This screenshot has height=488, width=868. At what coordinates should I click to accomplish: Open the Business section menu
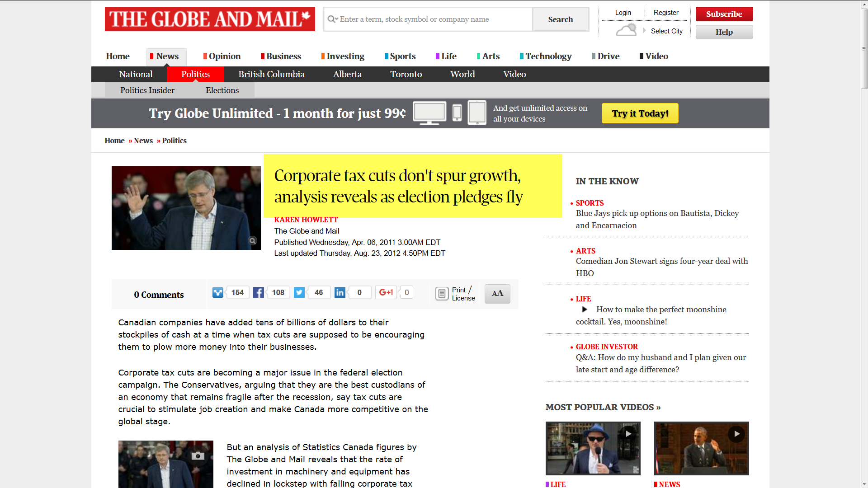coord(283,56)
